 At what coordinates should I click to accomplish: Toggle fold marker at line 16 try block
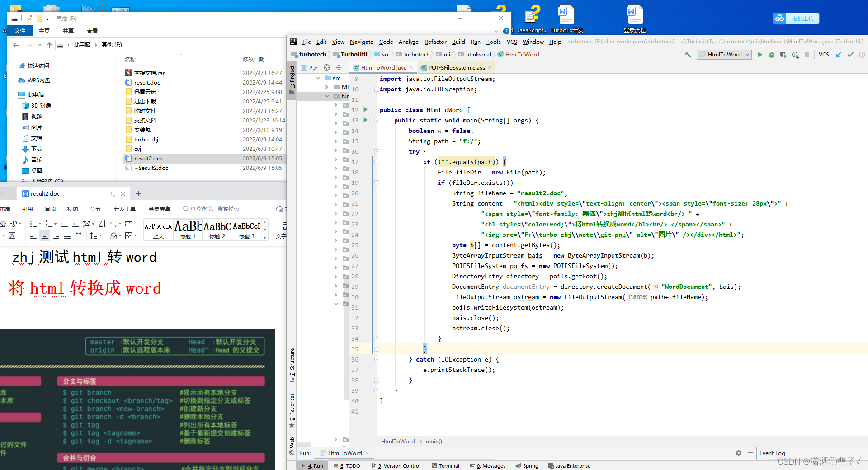377,151
